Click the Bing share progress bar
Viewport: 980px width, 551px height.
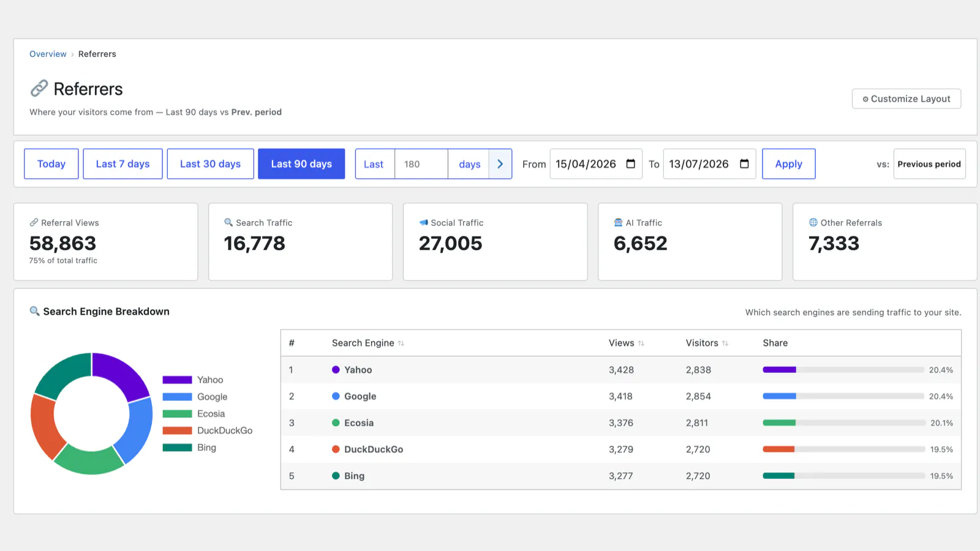843,476
